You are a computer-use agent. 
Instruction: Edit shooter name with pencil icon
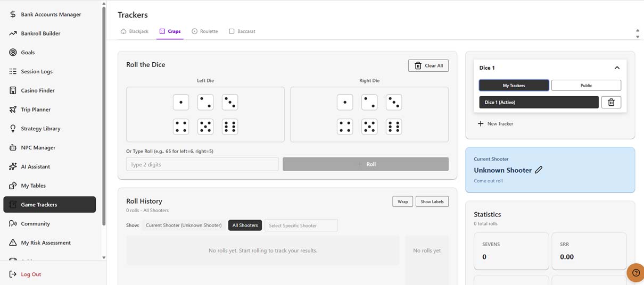539,170
